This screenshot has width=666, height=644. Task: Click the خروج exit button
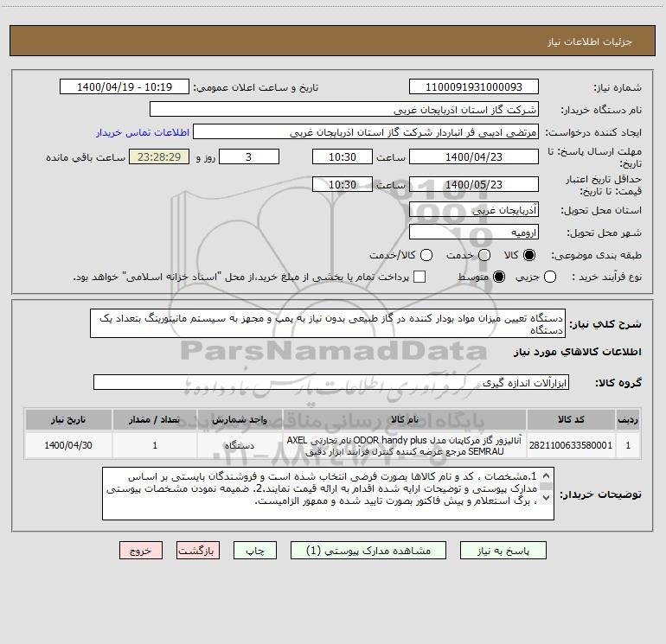pos(141,551)
